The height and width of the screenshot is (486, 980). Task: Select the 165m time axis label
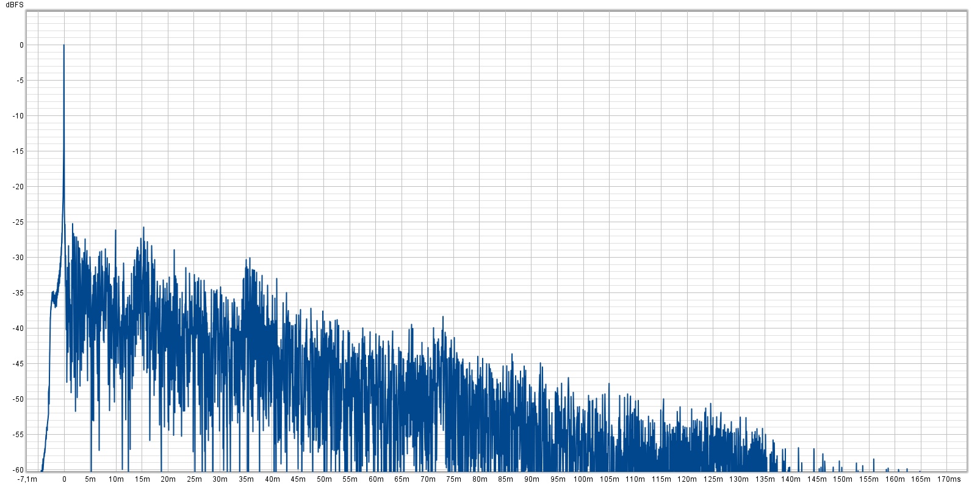point(921,479)
